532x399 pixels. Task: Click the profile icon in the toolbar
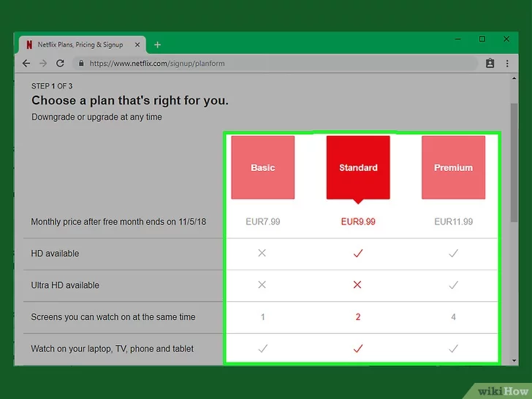click(490, 63)
